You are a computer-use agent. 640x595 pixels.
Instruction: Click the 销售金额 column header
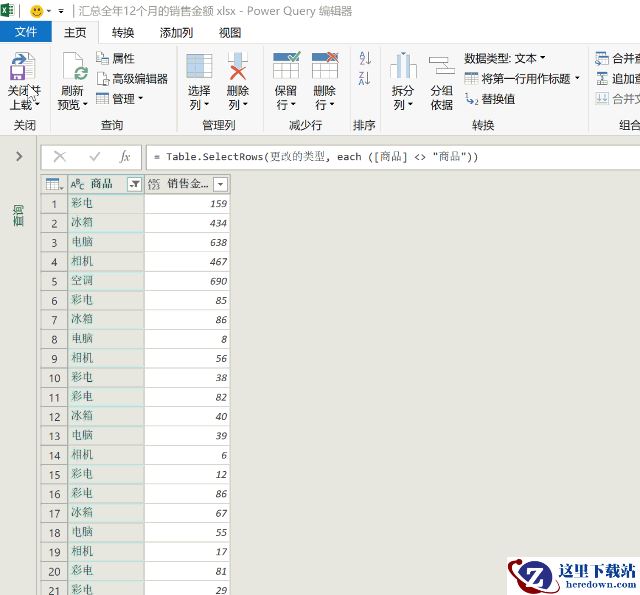tap(187, 184)
